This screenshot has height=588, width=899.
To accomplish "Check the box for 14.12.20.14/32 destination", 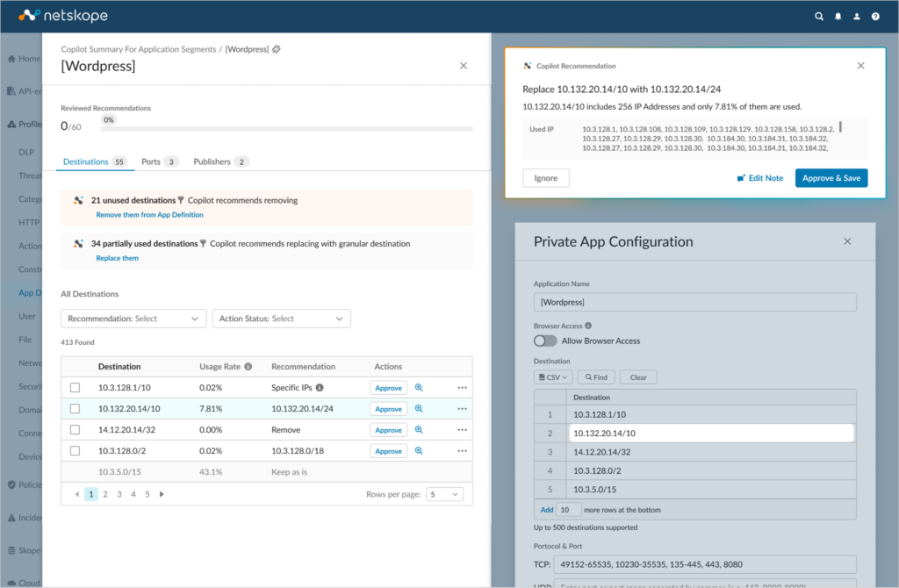I will [75, 430].
